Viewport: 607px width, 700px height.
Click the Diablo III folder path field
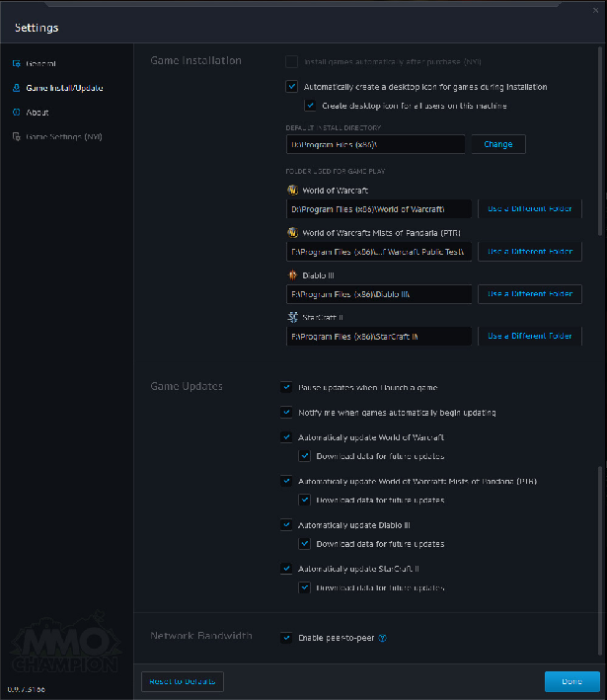pyautogui.click(x=378, y=294)
